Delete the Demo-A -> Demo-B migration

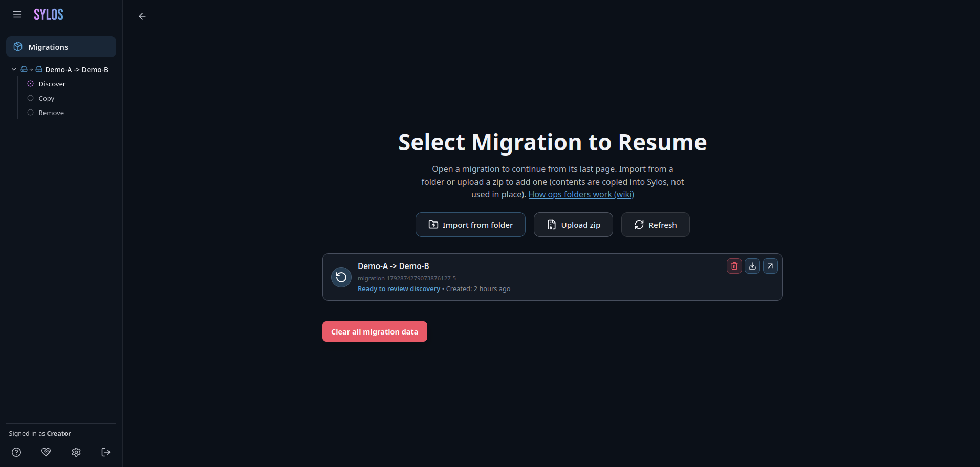coord(734,266)
